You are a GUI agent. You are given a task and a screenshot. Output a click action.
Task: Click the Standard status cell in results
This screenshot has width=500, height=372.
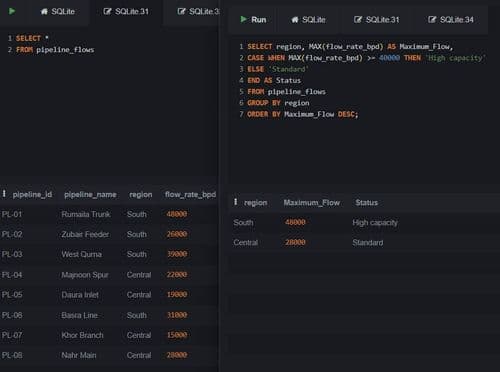click(368, 243)
